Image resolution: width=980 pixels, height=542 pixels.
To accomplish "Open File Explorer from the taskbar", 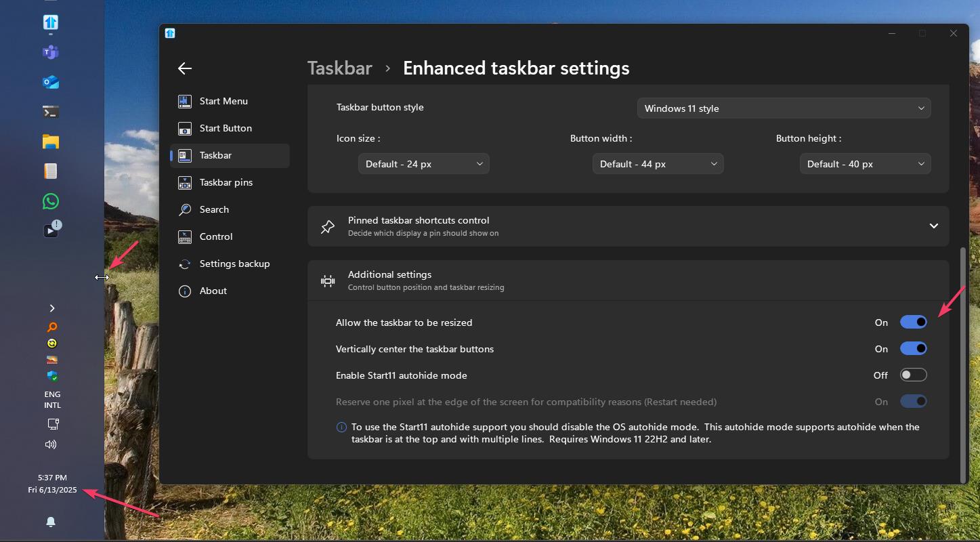I will [x=51, y=142].
